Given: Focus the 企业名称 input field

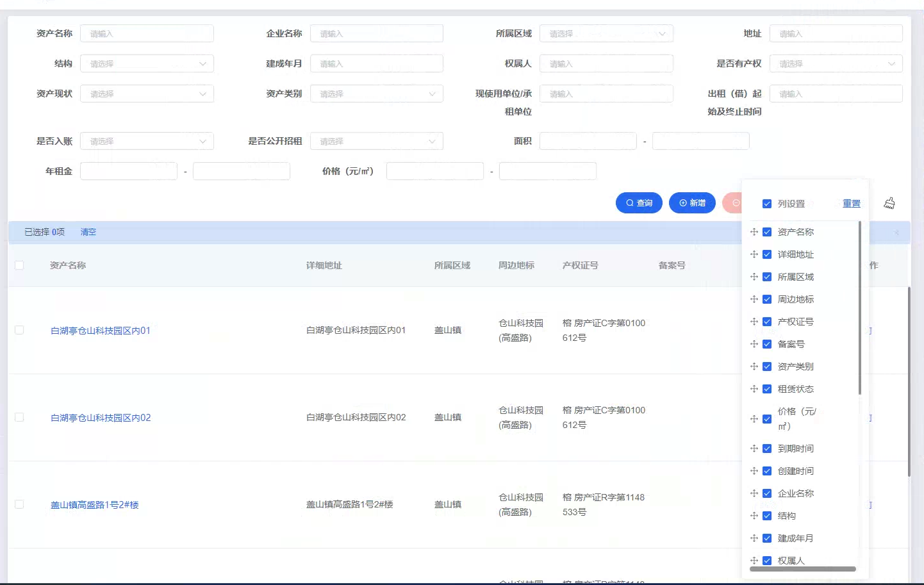Looking at the screenshot, I should pyautogui.click(x=377, y=33).
